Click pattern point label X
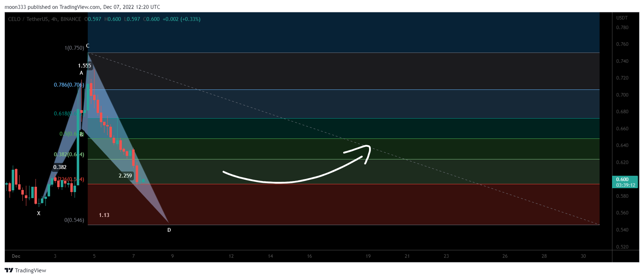Screen dimensions: 644x278 point(39,213)
